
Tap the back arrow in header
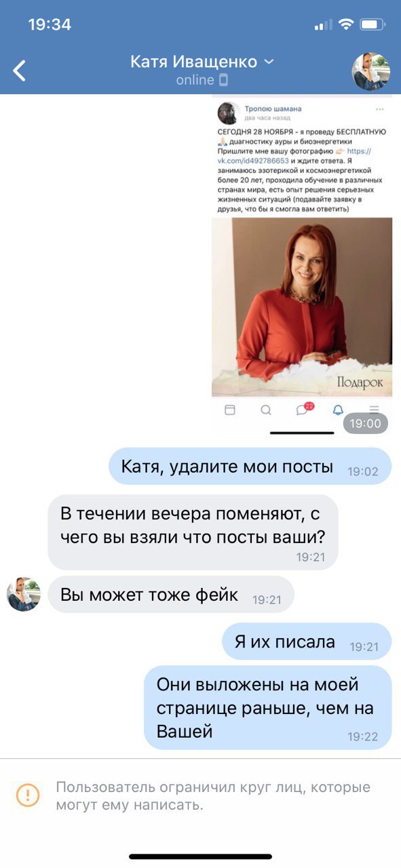coord(20,71)
